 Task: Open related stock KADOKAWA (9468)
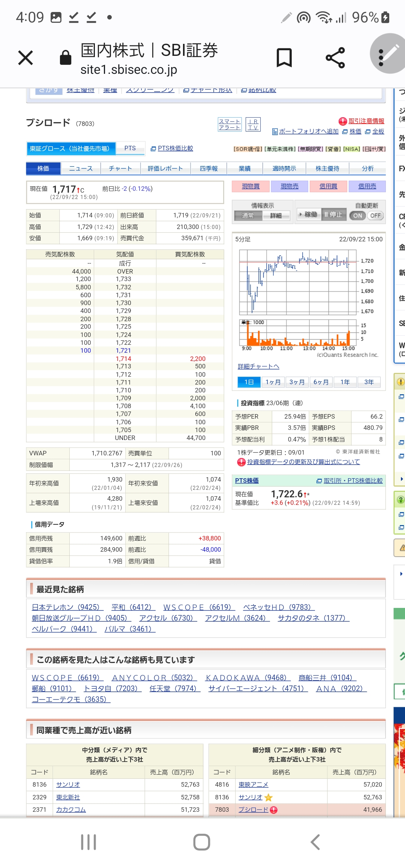pos(248,678)
